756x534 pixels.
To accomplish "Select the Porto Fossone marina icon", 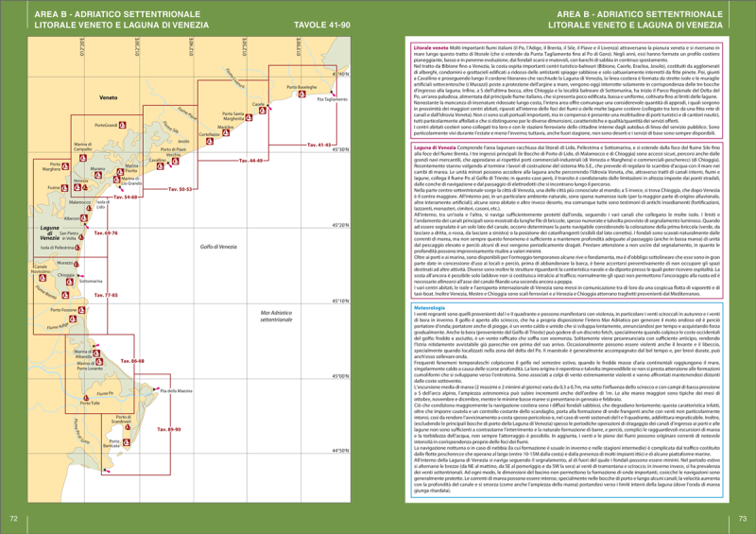I will click(83, 311).
